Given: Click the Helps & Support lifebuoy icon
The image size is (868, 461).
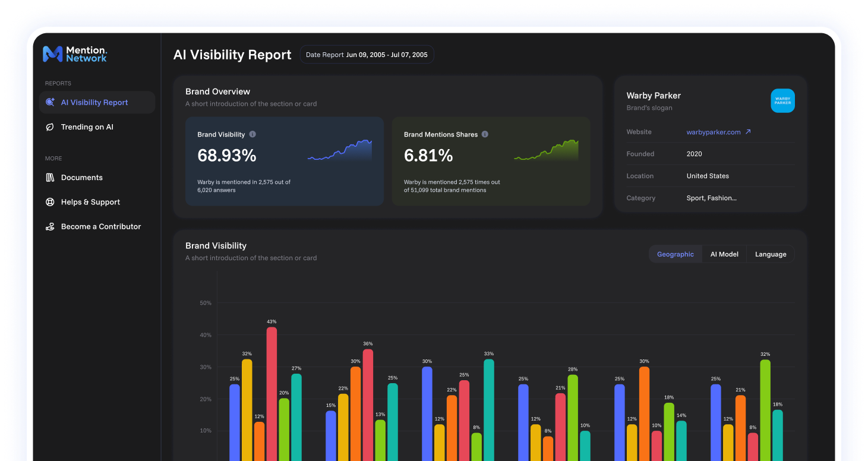Looking at the screenshot, I should click(50, 202).
